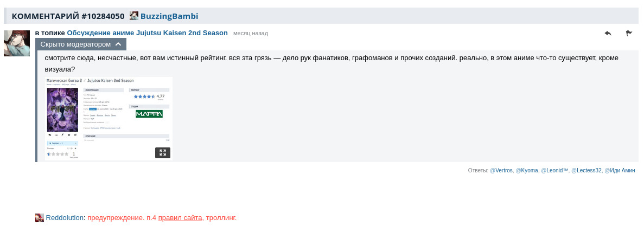Click fullscreen expand icon on embedded image
Screen dimensions: 644x226
(x=163, y=153)
